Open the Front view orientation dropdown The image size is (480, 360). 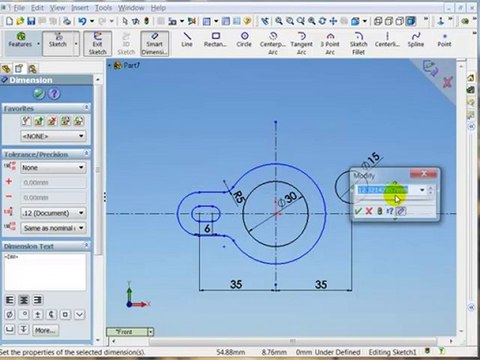151,332
